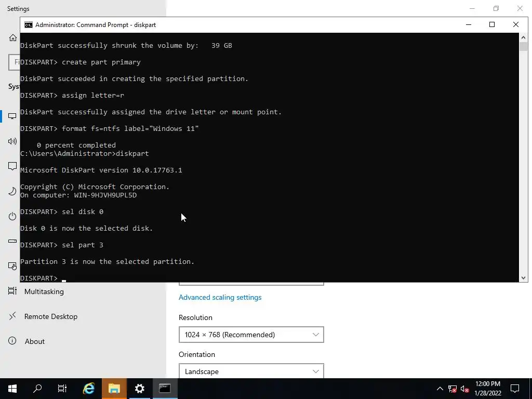The image size is (532, 399).
Task: Open the Orientation dropdown showing Landscape
Action: coord(251,371)
